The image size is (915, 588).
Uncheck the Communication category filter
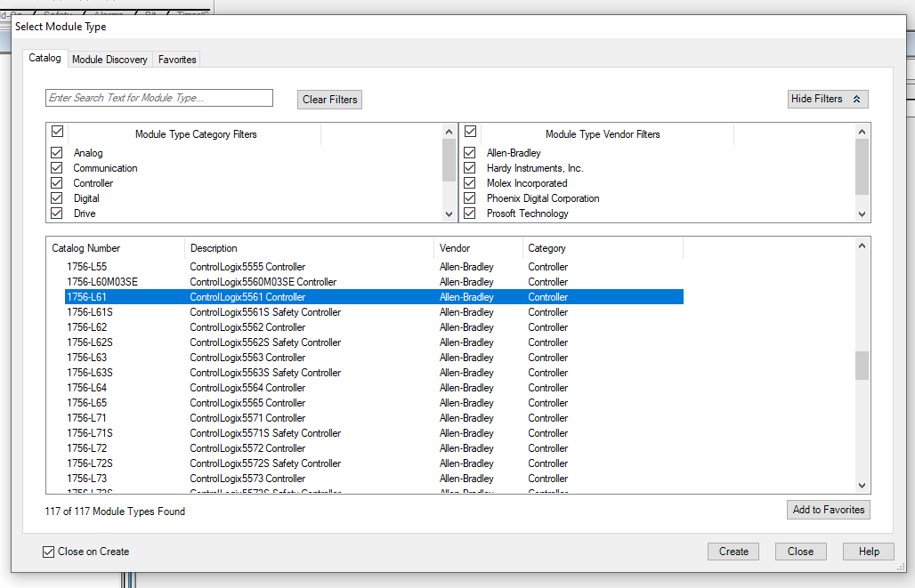57,168
